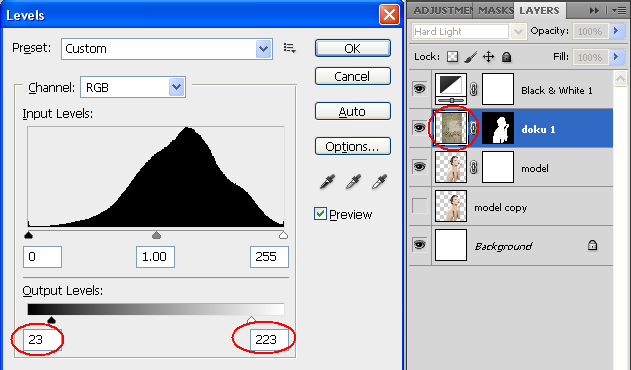This screenshot has height=370, width=631.
Task: Click lock position move icon
Action: click(x=488, y=57)
